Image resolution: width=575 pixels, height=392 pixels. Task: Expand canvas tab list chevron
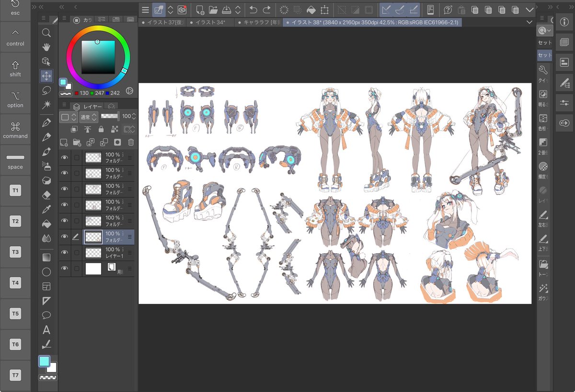coord(529,22)
